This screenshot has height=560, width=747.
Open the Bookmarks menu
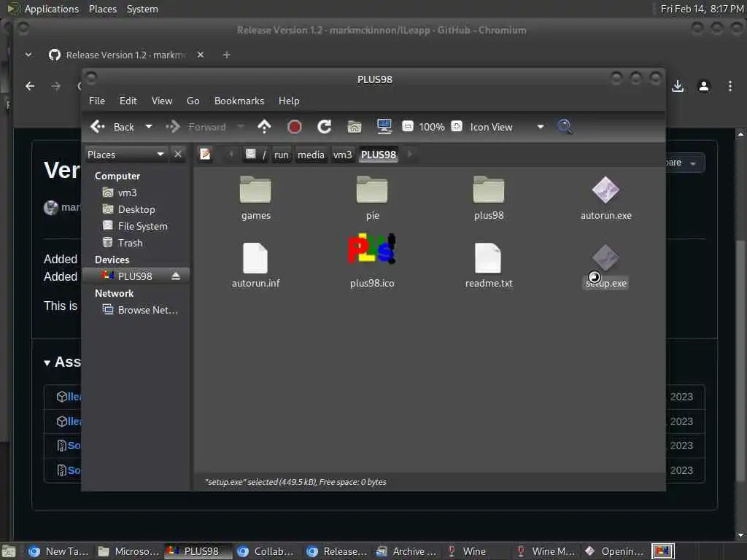(x=239, y=101)
